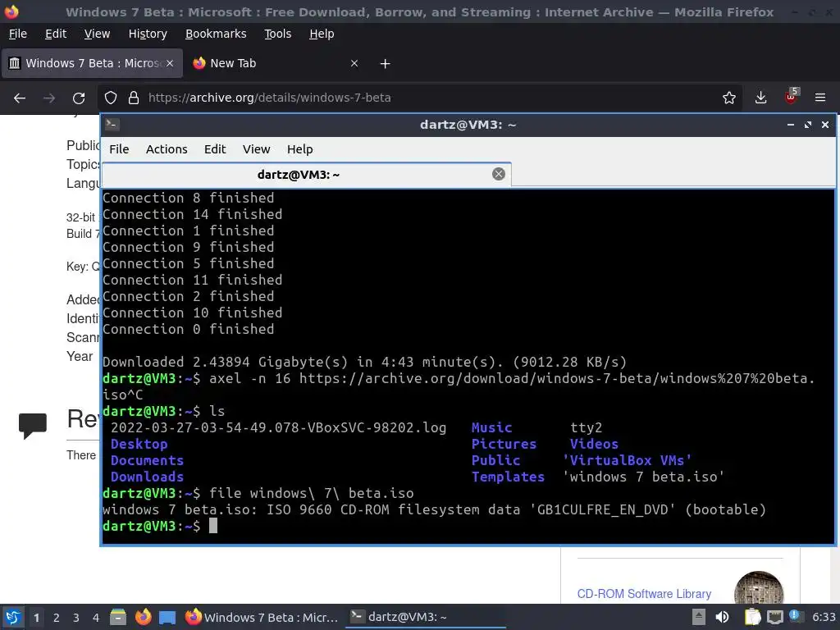Viewport: 840px width, 630px height.
Task: Click 'Templates' directory in ls output
Action: [x=508, y=477]
